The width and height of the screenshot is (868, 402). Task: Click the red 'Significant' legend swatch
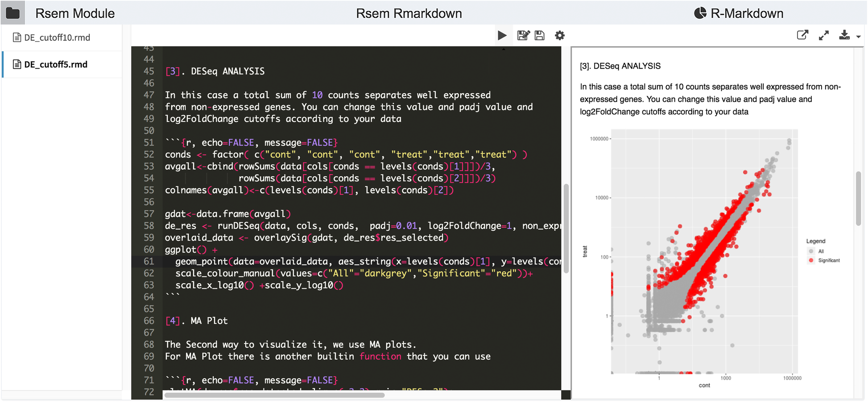811,260
